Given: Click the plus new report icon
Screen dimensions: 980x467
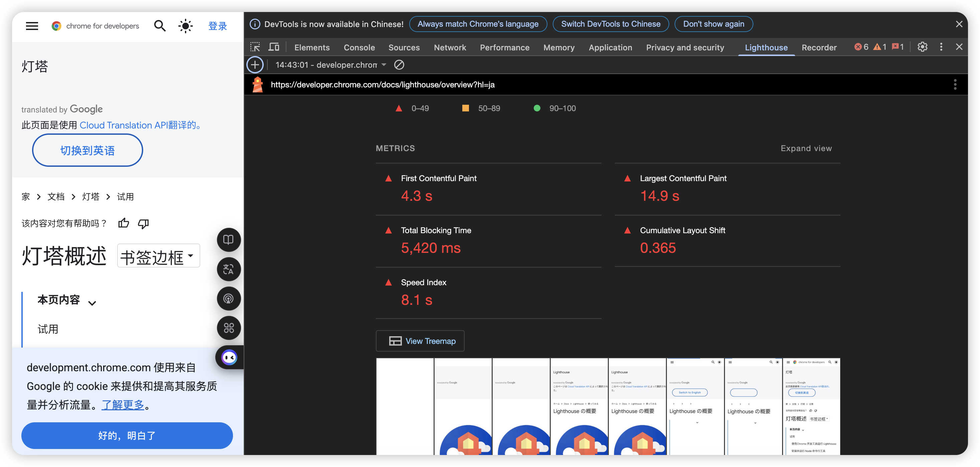Looking at the screenshot, I should pos(255,65).
